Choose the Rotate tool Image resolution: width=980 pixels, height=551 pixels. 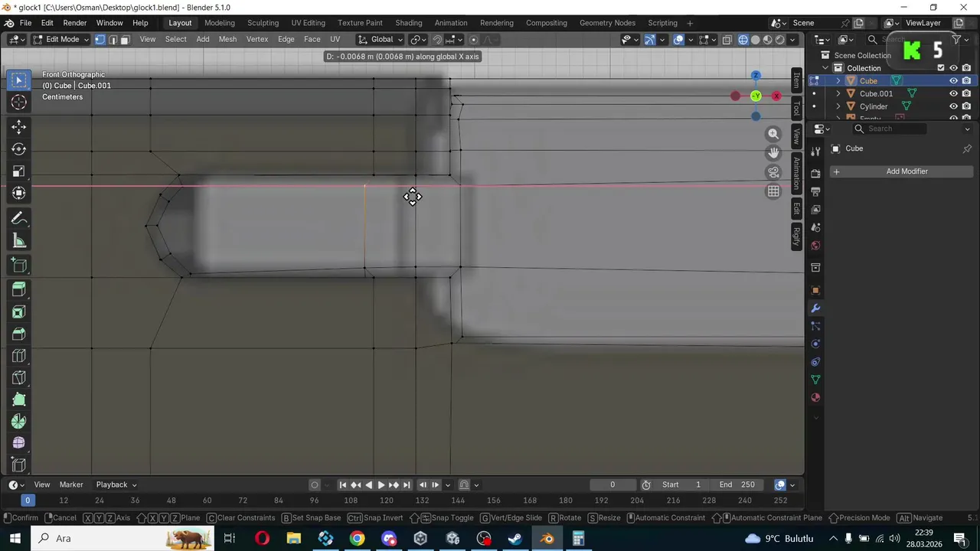coord(19,149)
